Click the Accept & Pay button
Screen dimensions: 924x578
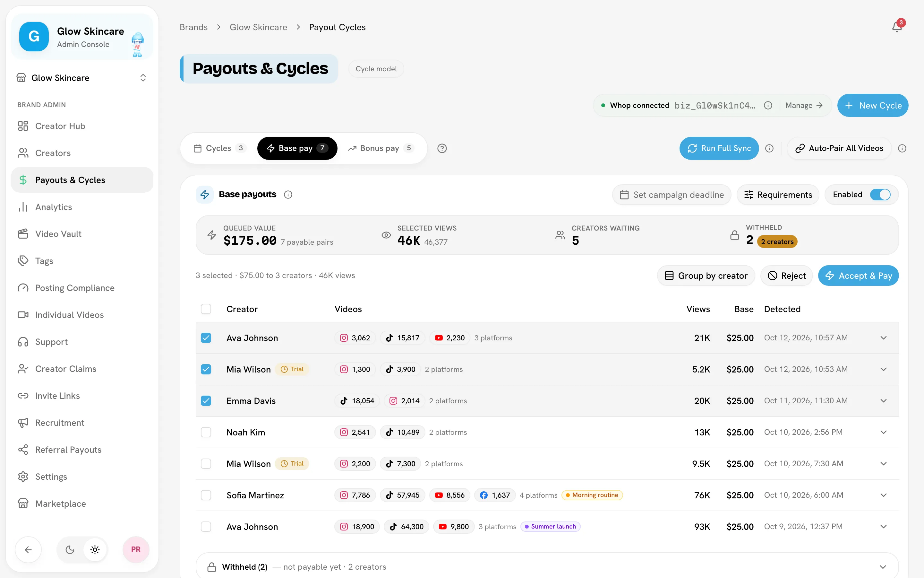pos(858,276)
